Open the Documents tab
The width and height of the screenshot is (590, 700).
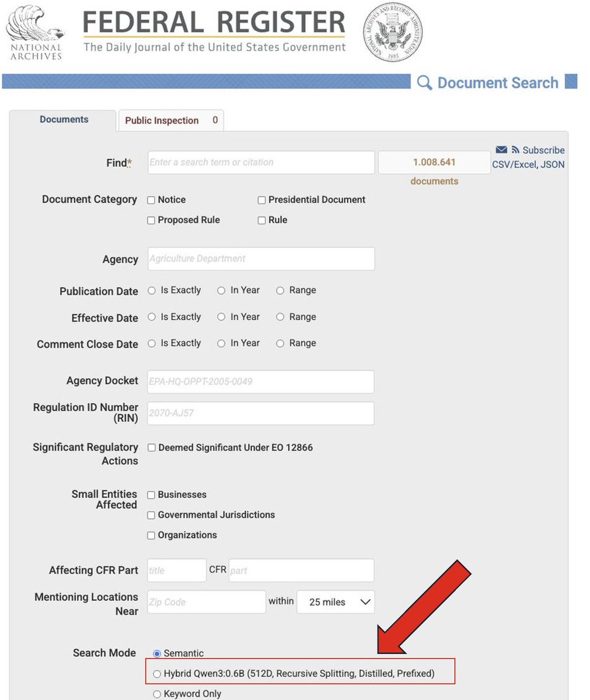64,120
